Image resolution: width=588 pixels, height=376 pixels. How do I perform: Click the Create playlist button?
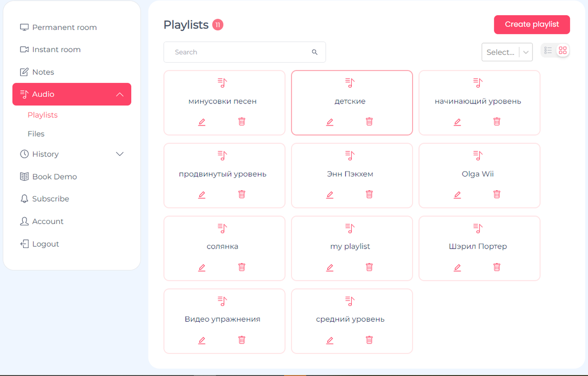tap(532, 25)
